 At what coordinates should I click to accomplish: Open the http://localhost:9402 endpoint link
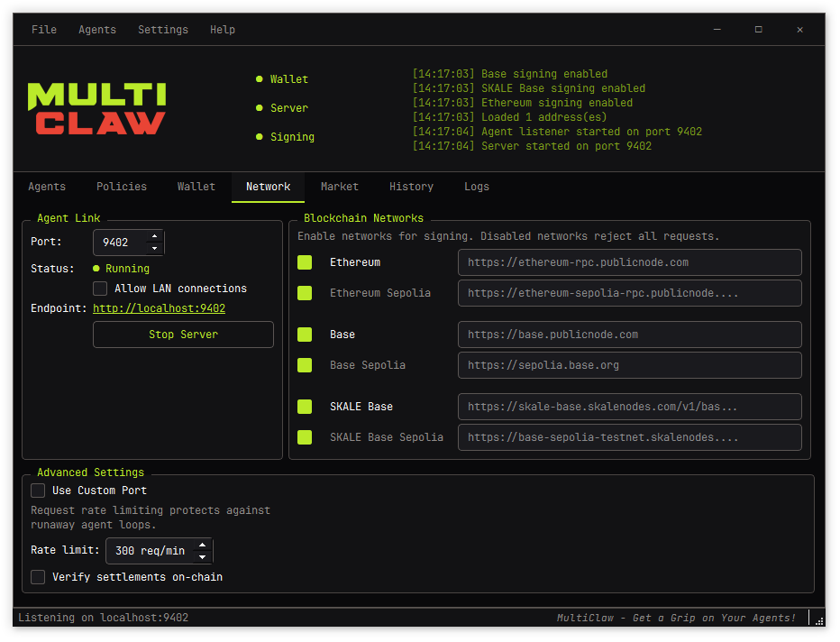160,308
